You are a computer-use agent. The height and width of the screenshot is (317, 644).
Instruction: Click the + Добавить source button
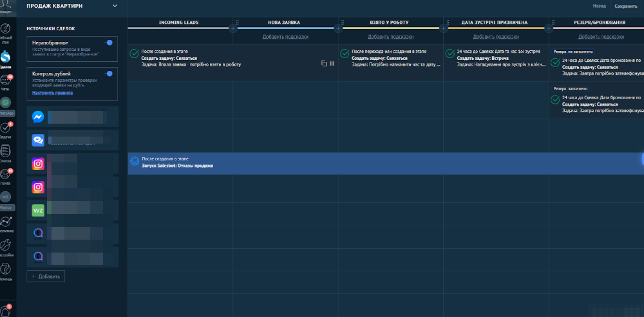pos(46,276)
